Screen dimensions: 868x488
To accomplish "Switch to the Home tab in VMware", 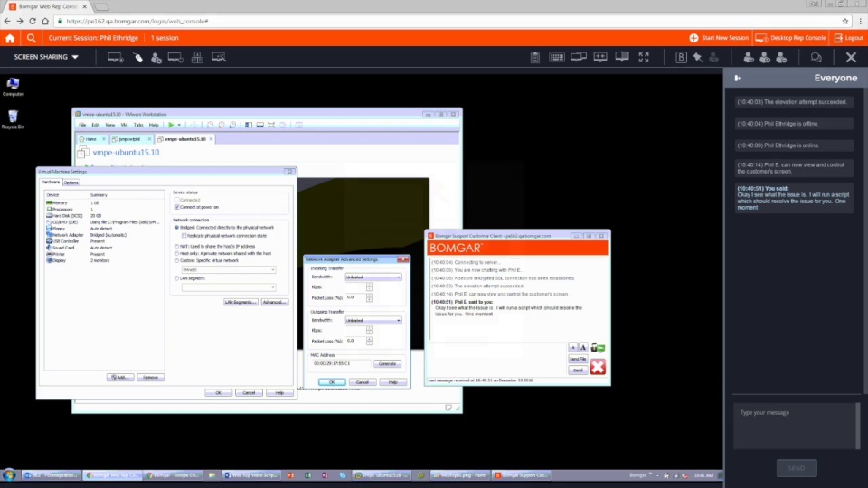I will click(x=90, y=139).
